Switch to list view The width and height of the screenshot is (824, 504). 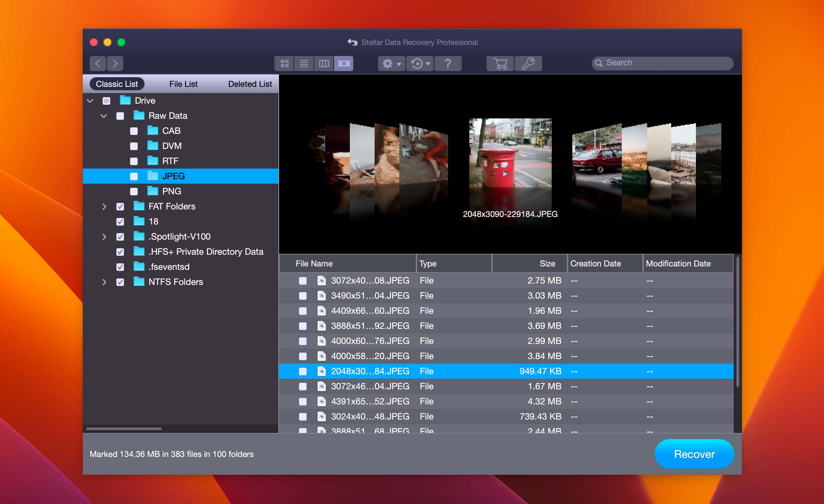(x=304, y=64)
